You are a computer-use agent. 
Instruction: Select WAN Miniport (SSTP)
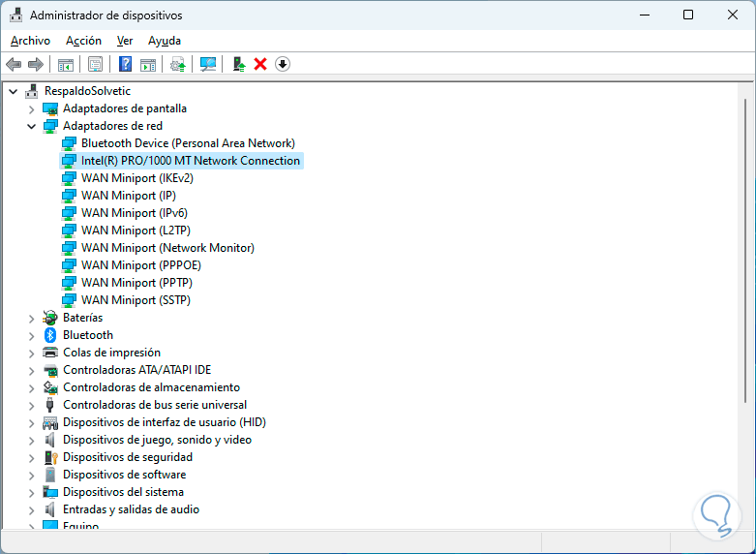[136, 299]
